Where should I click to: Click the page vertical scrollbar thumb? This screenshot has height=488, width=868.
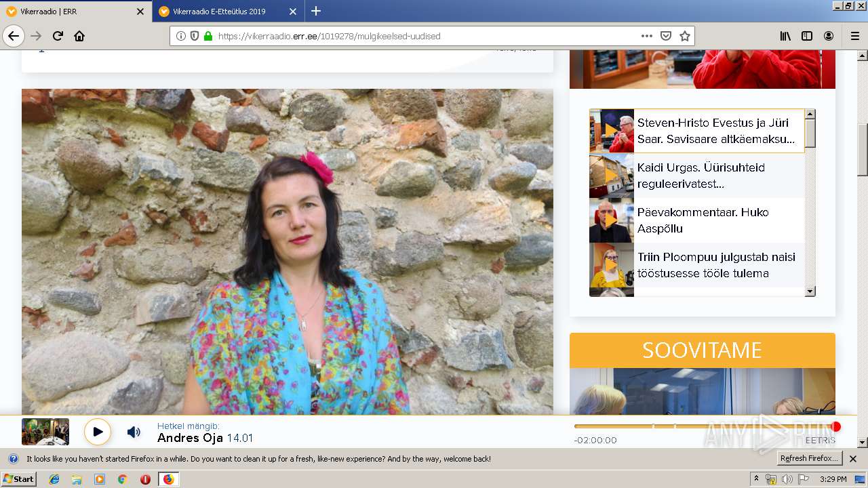(x=863, y=150)
